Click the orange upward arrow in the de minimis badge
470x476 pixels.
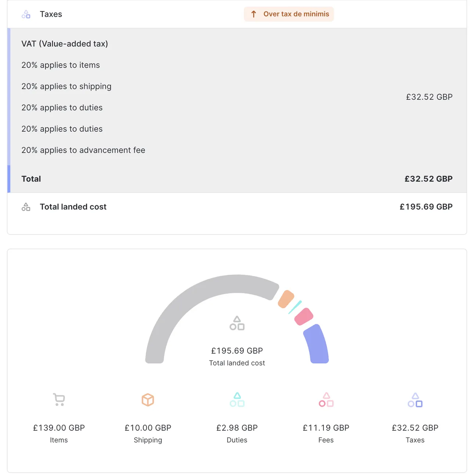[x=253, y=14]
